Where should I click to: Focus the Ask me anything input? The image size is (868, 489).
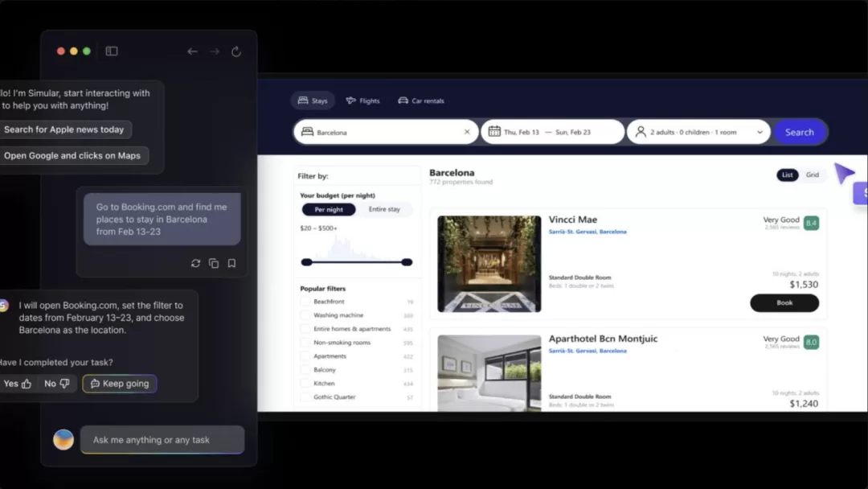point(162,440)
